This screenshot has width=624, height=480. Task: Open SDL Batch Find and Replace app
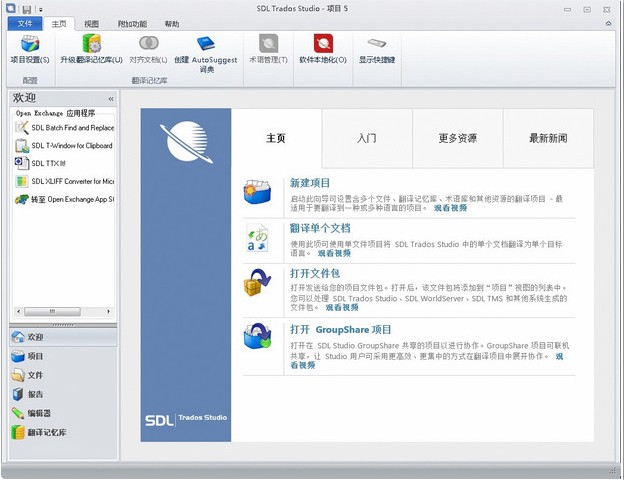tap(64, 128)
